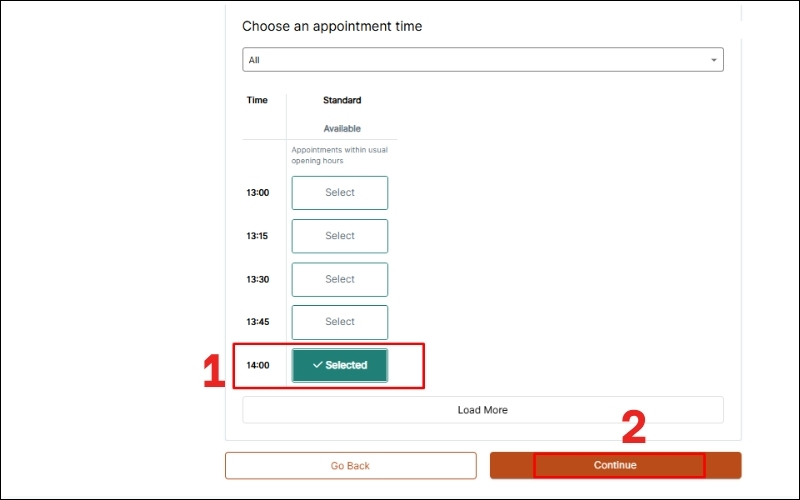Click the red number 2 annotation
Screen dimensions: 800x500
[634, 427]
